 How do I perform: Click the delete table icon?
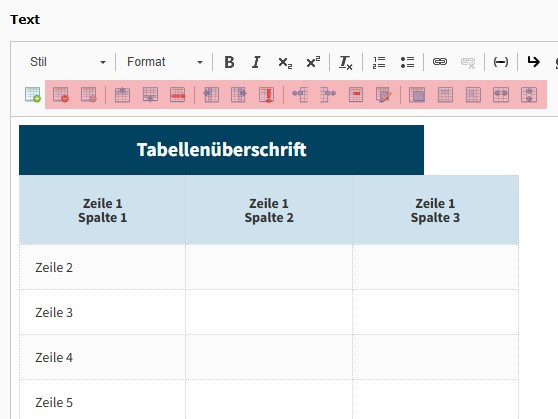point(60,95)
